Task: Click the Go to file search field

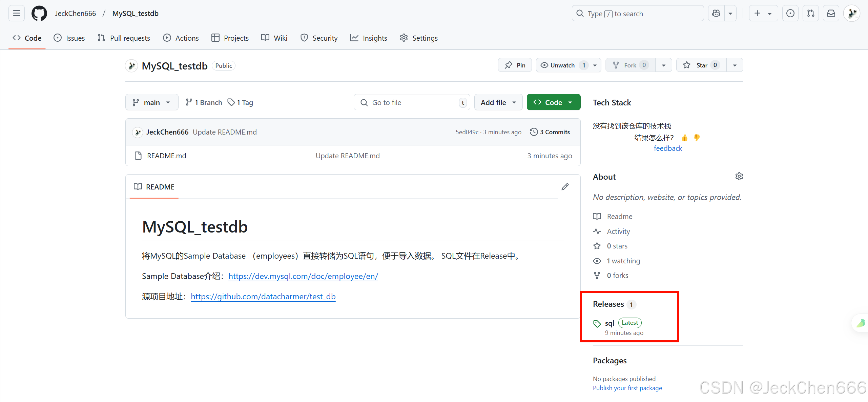Action: [412, 102]
